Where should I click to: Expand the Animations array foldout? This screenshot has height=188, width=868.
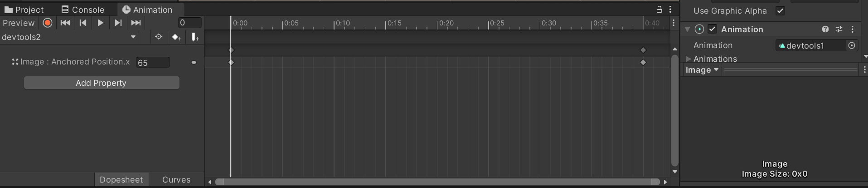coord(689,59)
